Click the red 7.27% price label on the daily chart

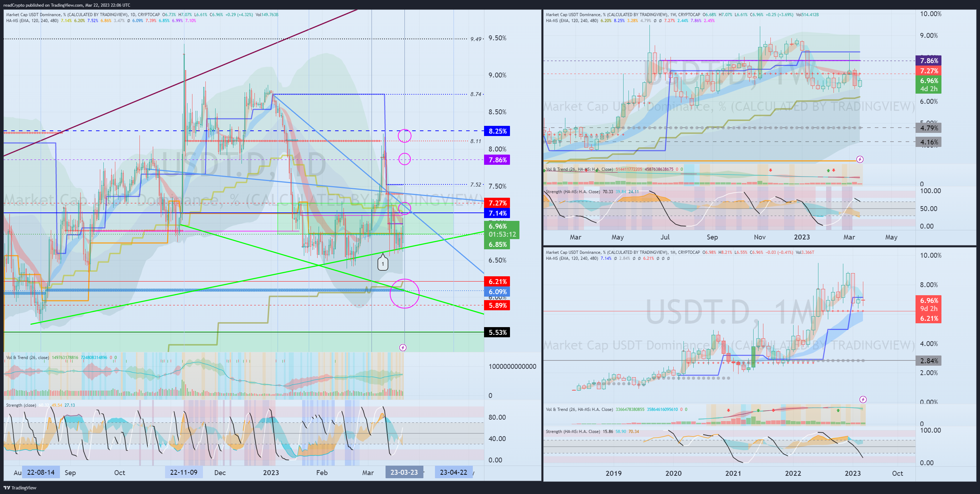click(497, 203)
